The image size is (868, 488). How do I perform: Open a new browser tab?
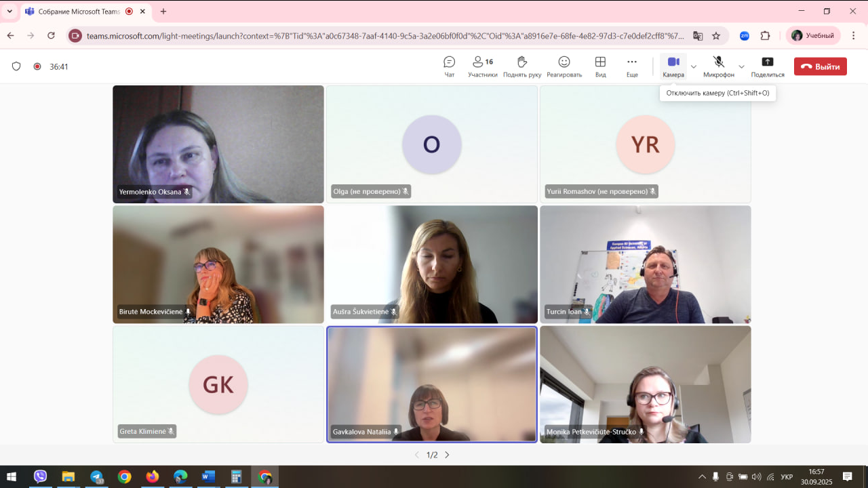[x=163, y=12]
